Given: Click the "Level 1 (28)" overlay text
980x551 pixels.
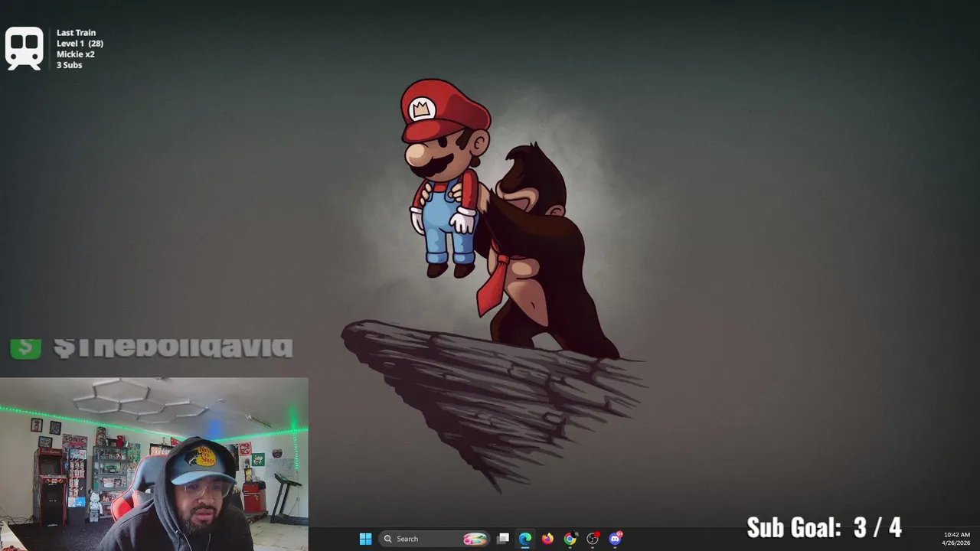Looking at the screenshot, I should pos(80,44).
